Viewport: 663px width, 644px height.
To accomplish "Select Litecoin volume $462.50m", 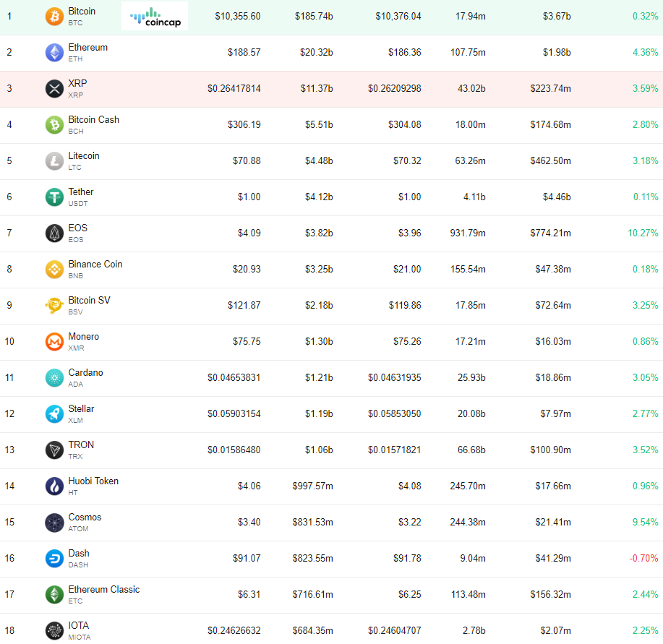I will (550, 161).
